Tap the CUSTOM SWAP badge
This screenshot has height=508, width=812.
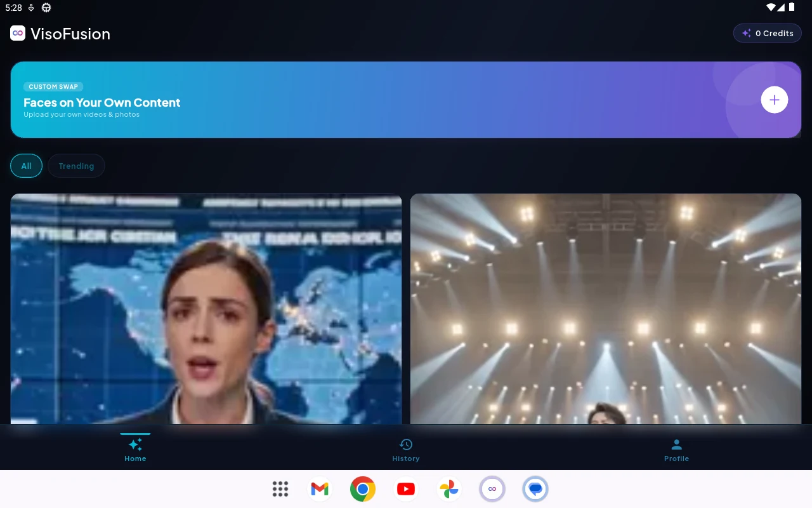53,86
